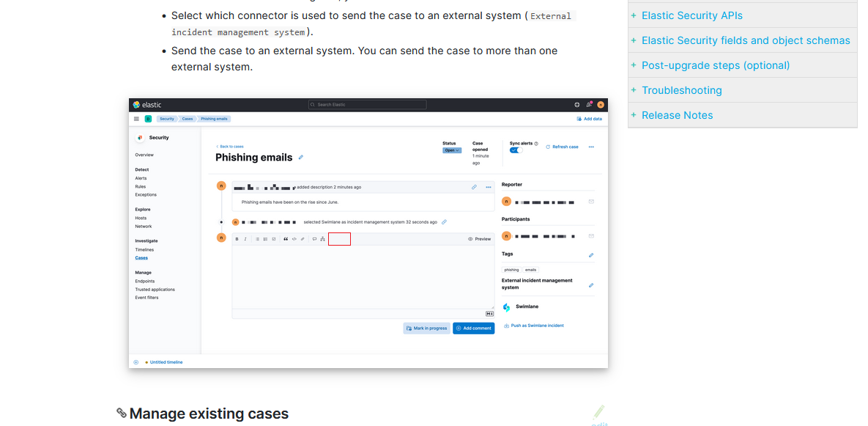Focus the Search Elastic field

point(368,105)
